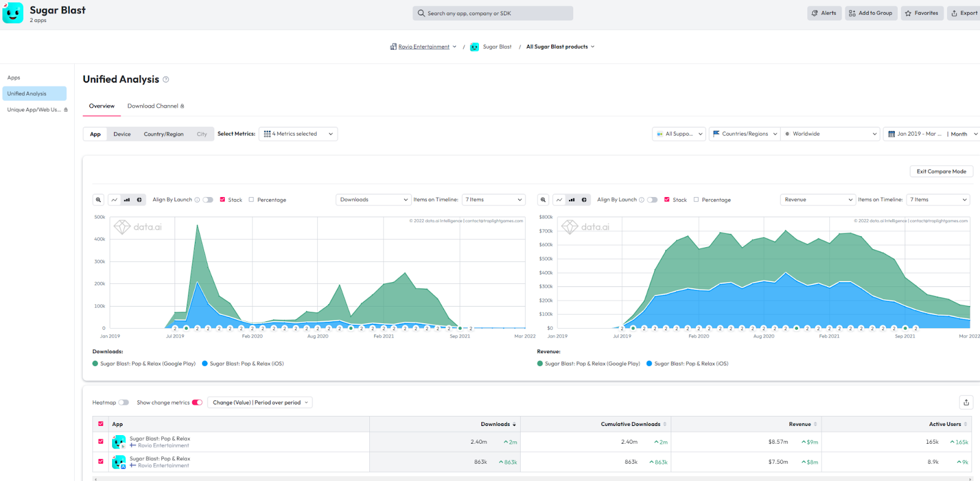Click green Google Play legend dot under Downloads
This screenshot has width=980, height=481.
pyautogui.click(x=96, y=364)
